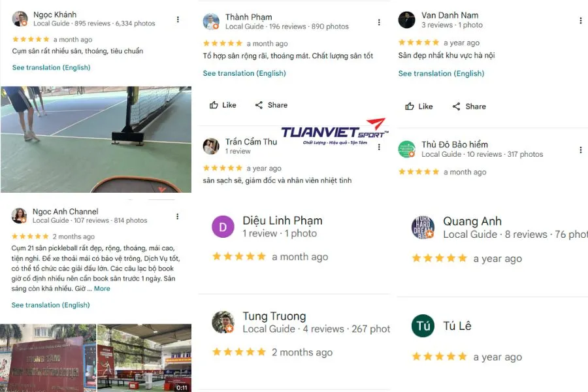Viewport: 588px width, 392px height.
Task: Open Ngọc Khánh's pickleball court photo
Action: tap(96, 140)
